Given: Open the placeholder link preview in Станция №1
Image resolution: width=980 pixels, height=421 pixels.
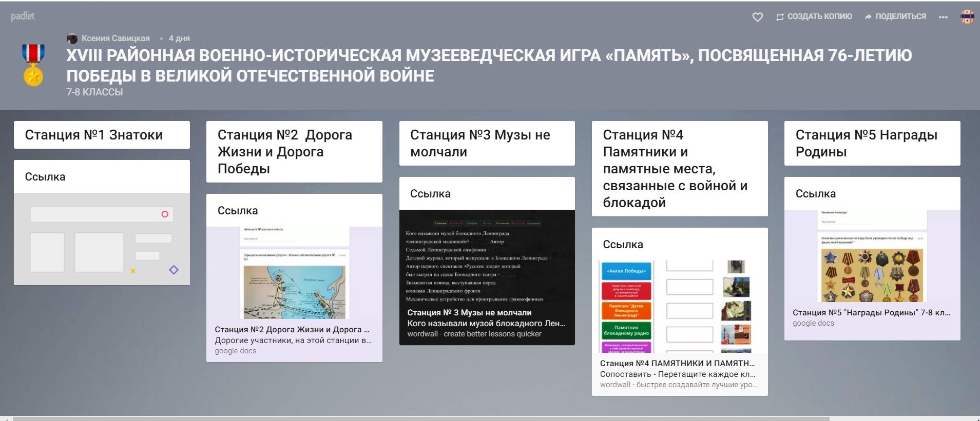Looking at the screenshot, I should coord(102,239).
